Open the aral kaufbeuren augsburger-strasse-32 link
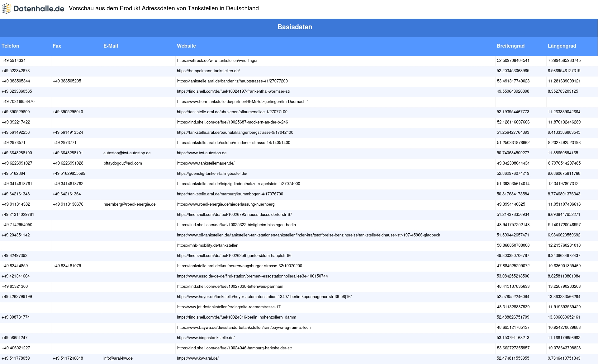 coord(240,266)
